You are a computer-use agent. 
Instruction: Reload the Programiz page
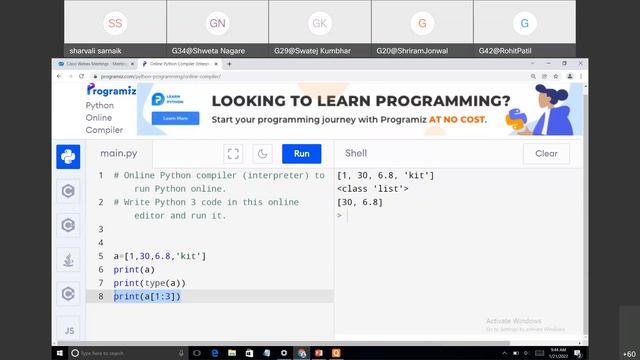coord(81,76)
